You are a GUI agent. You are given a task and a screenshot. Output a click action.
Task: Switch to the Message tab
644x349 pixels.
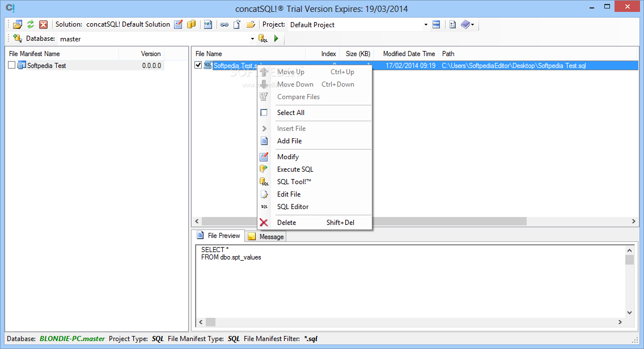coord(266,236)
